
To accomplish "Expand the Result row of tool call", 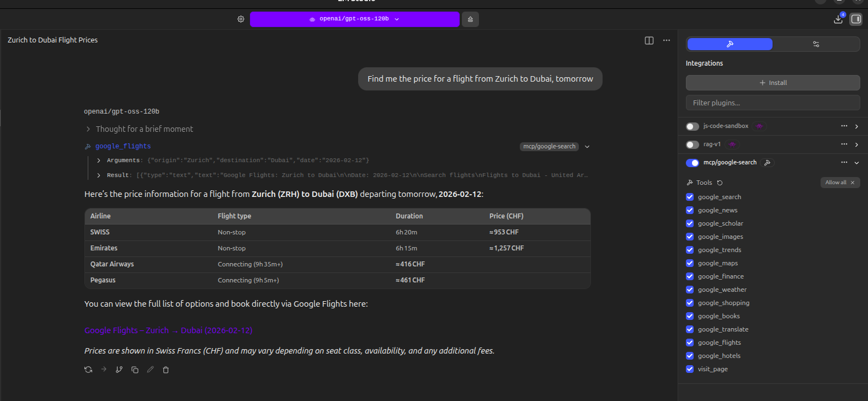I will [99, 175].
